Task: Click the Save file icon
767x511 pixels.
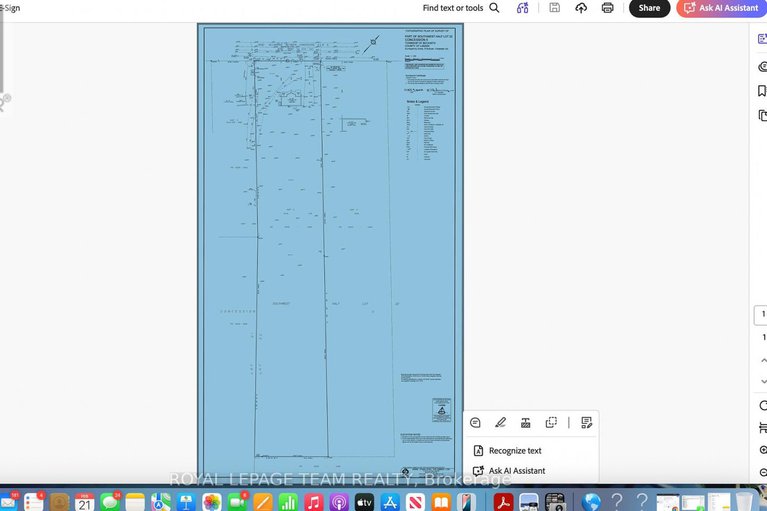Action: (x=554, y=8)
